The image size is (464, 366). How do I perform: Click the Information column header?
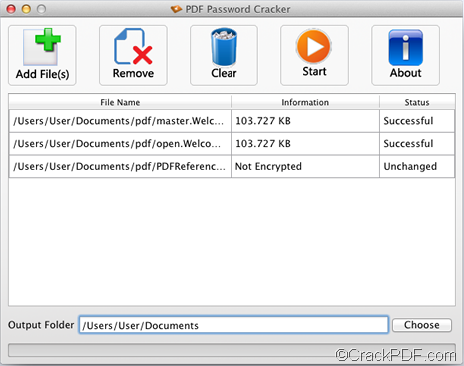click(x=305, y=102)
